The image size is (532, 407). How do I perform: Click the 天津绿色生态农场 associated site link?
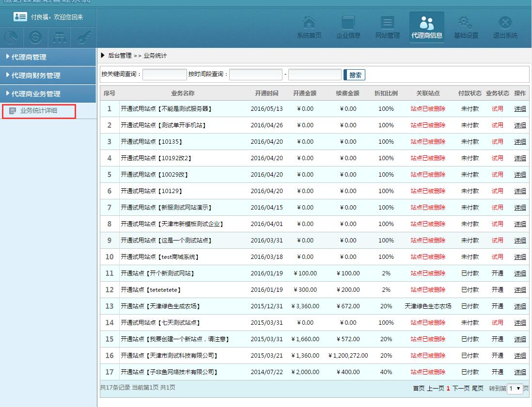(427, 306)
